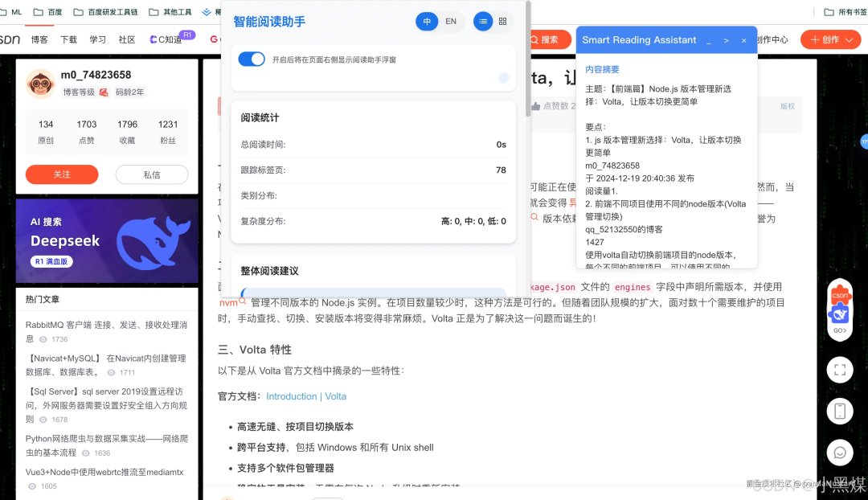Image resolution: width=868 pixels, height=500 pixels.
Task: Open hot article Python网络爬虫与数据采集实战
Action: (x=106, y=445)
